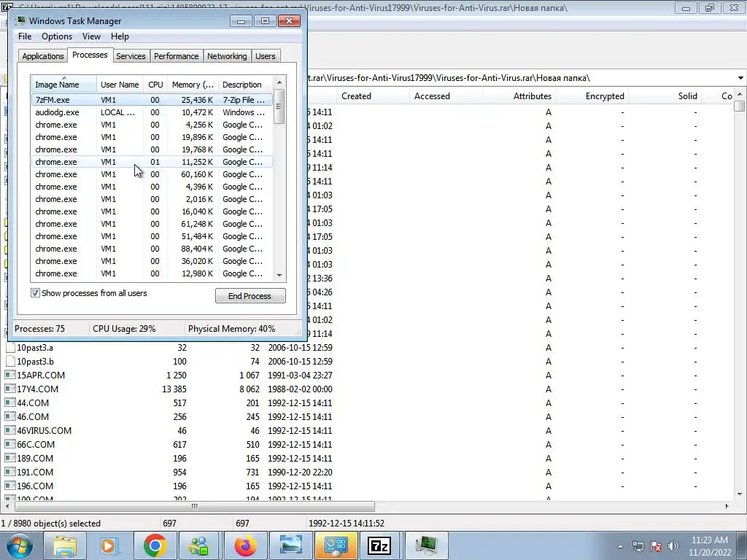Click process list scrollbar up arrow
This screenshot has width=747, height=560.
[279, 82]
